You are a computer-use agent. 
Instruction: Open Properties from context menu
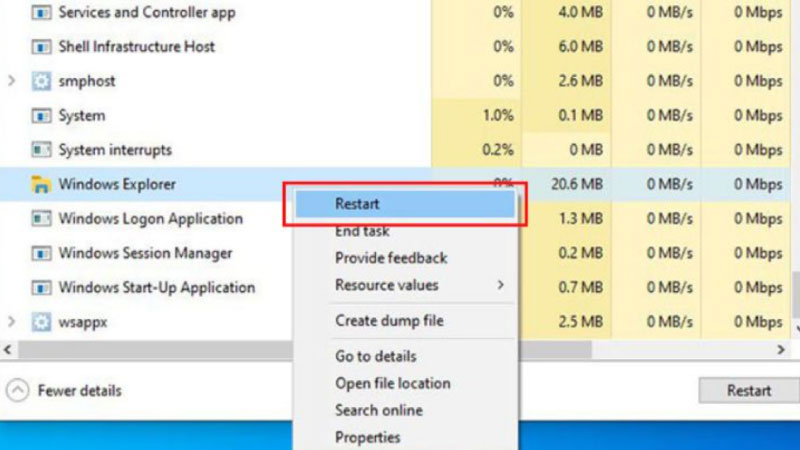[367, 437]
